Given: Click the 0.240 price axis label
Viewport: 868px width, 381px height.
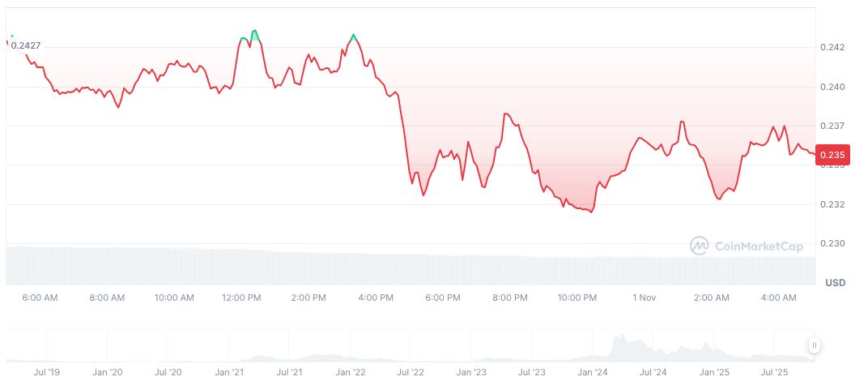Looking at the screenshot, I should click(x=832, y=87).
